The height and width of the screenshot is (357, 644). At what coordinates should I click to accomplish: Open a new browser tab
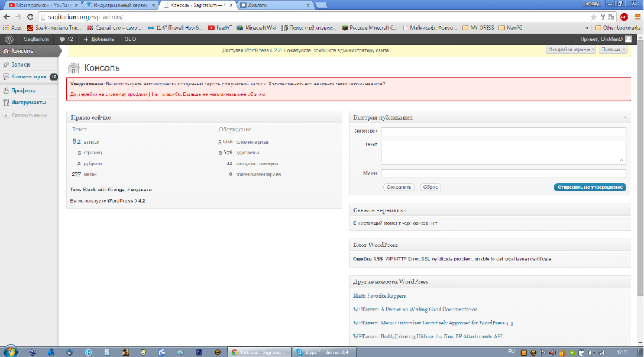coord(321,5)
